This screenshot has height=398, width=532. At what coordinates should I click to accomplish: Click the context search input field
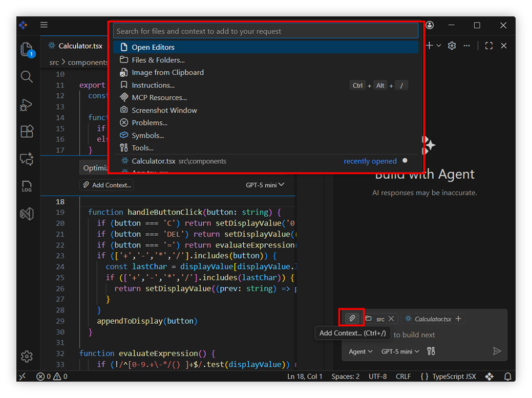266,31
